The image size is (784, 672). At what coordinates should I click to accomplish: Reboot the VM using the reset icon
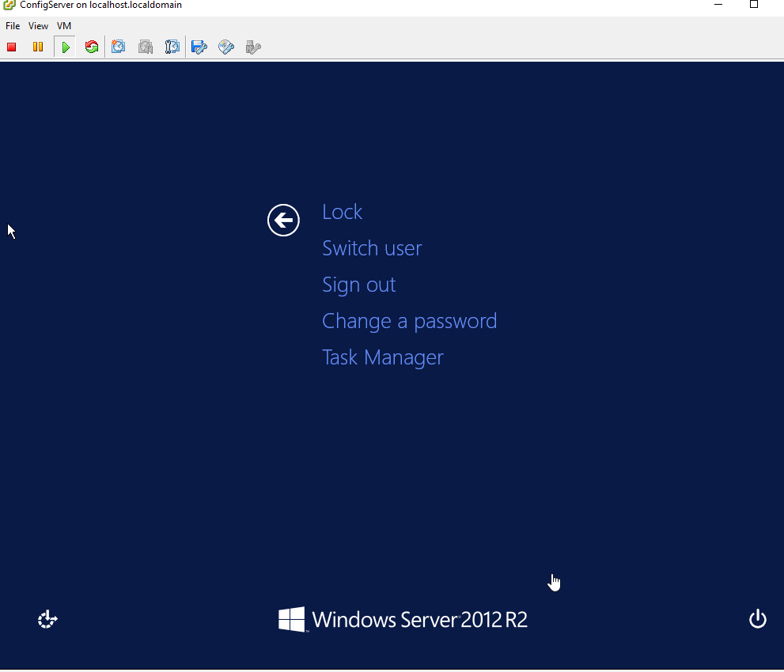(x=91, y=47)
